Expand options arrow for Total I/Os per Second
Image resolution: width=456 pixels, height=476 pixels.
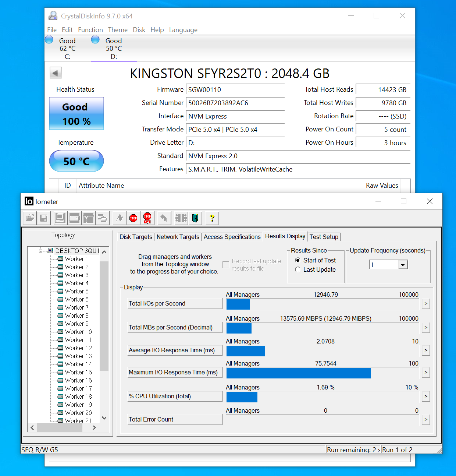pos(426,304)
